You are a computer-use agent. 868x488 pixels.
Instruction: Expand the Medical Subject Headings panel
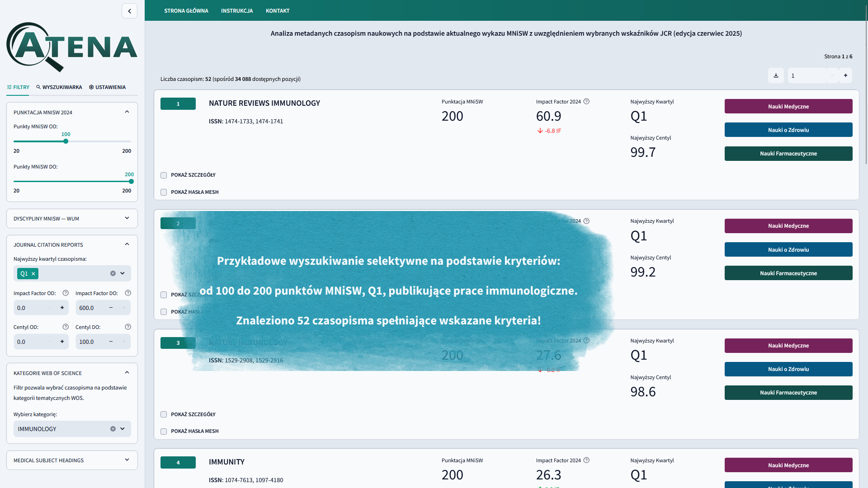tap(127, 460)
